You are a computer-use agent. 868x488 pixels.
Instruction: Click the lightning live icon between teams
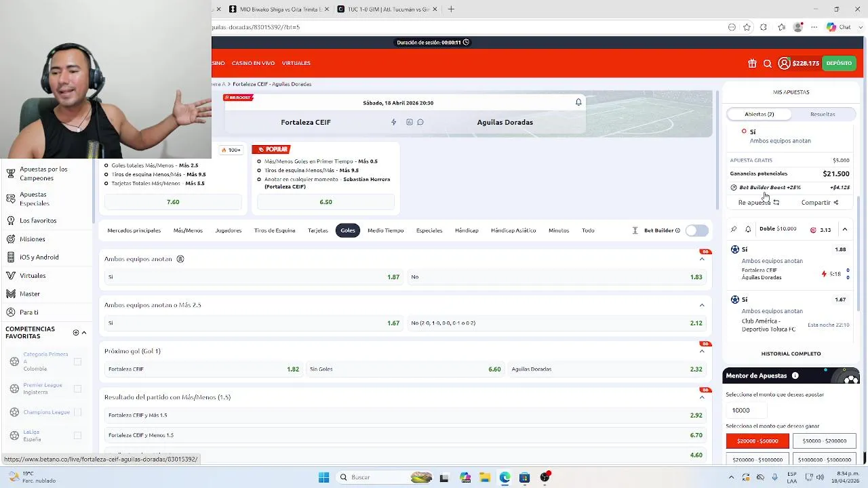click(x=393, y=122)
